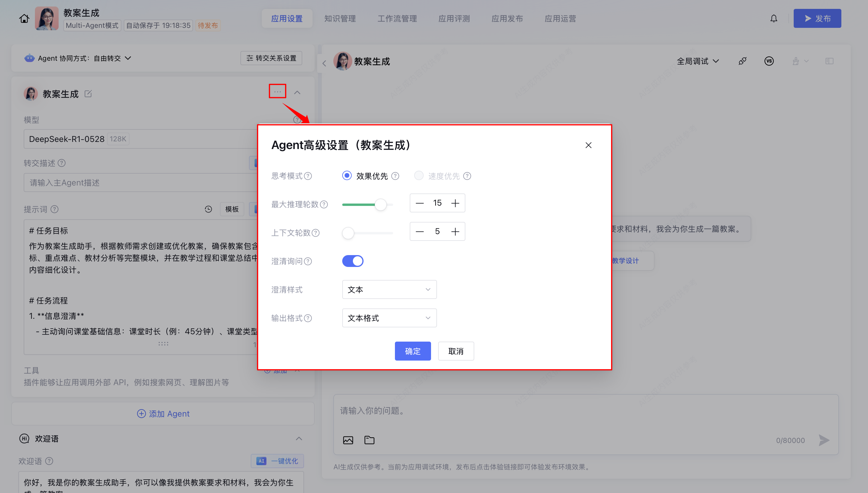Switch to the 工作流管理 tab
The image size is (868, 493).
pos(397,19)
